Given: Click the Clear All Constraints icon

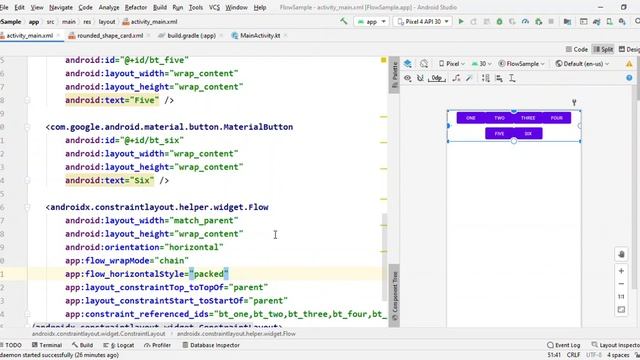Looking at the screenshot, I should 456,78.
